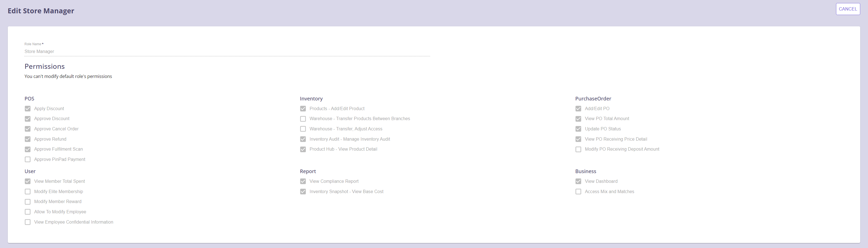Toggle the Approve Cancel Order checkbox
Screen dimensions: 868x248
pos(28,129)
